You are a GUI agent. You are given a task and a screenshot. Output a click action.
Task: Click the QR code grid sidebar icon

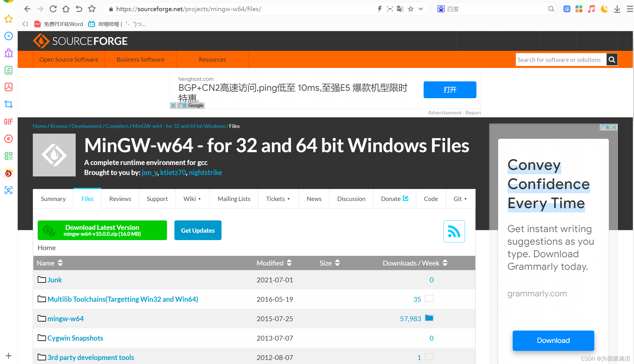9,156
